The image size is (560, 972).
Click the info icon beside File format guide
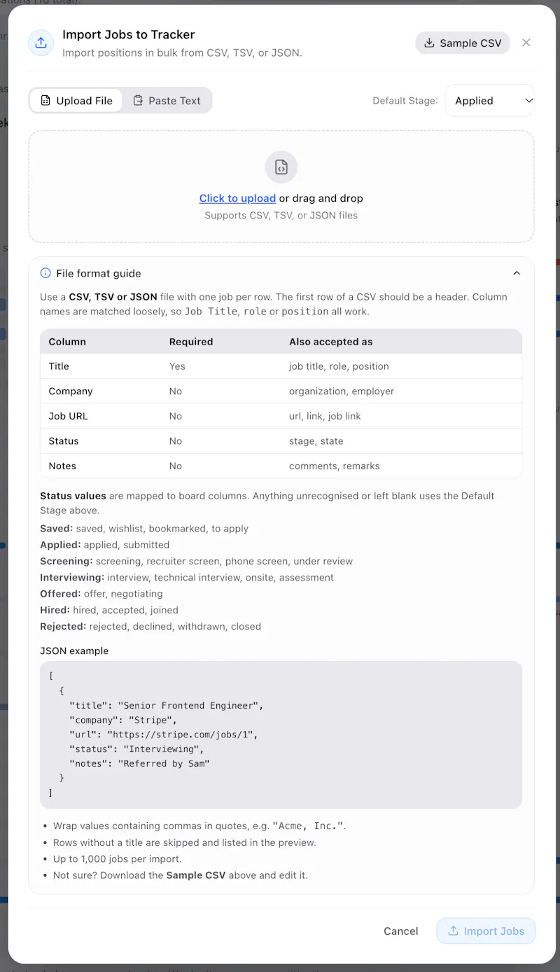tap(45, 273)
